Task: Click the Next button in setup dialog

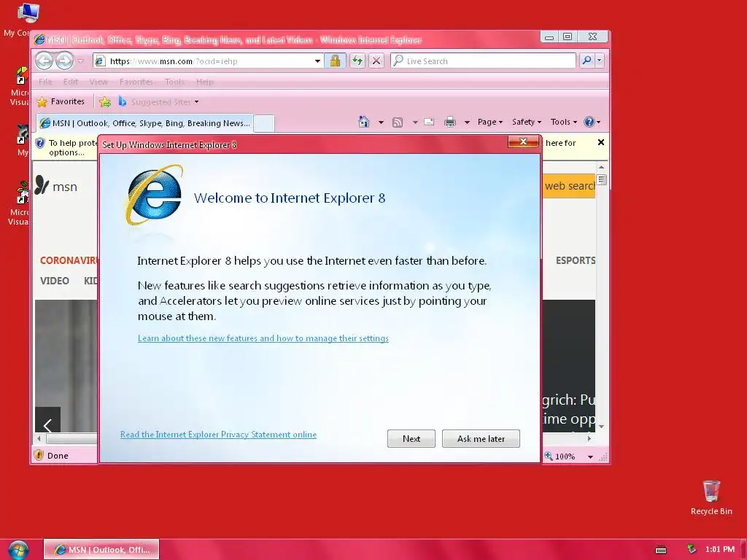Action: (411, 438)
